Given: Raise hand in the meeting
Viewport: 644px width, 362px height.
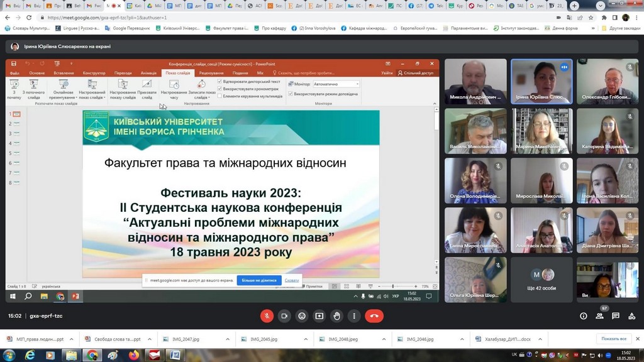Looking at the screenshot, I should coord(337,316).
